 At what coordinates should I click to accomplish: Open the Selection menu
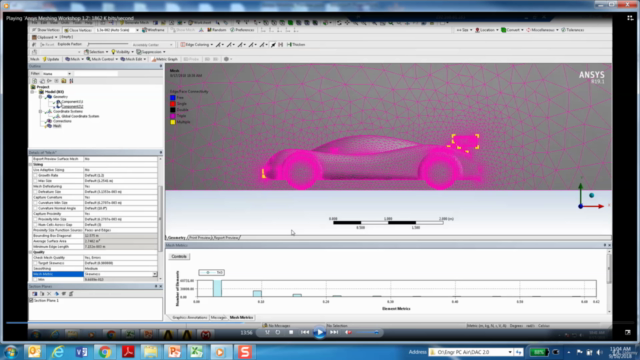[96, 52]
